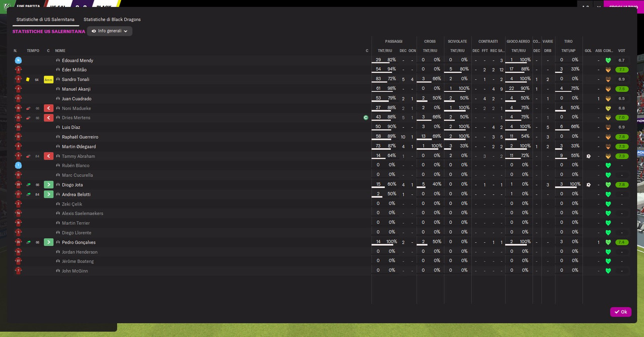This screenshot has width=644, height=337.
Task: Open Manuel Akanji's player profile
Action: (x=76, y=89)
